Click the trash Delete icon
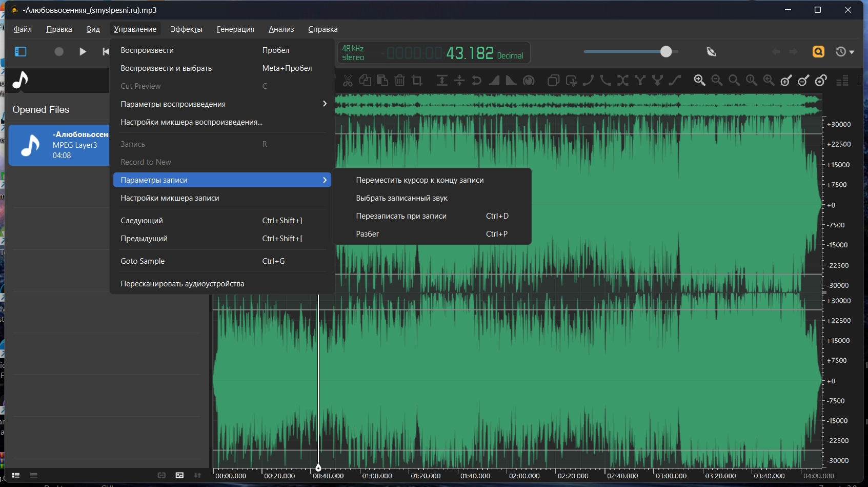868x487 pixels. 400,81
